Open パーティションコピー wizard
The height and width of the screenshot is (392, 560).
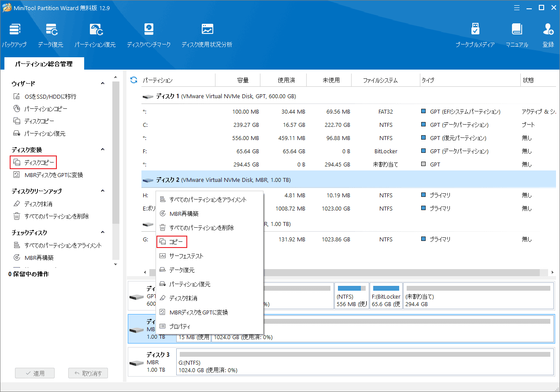pyautogui.click(x=41, y=109)
